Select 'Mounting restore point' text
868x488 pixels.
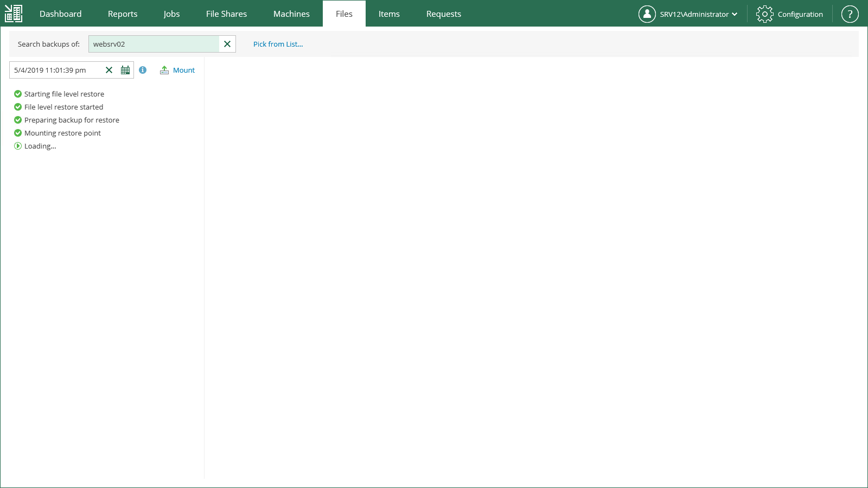pos(62,133)
